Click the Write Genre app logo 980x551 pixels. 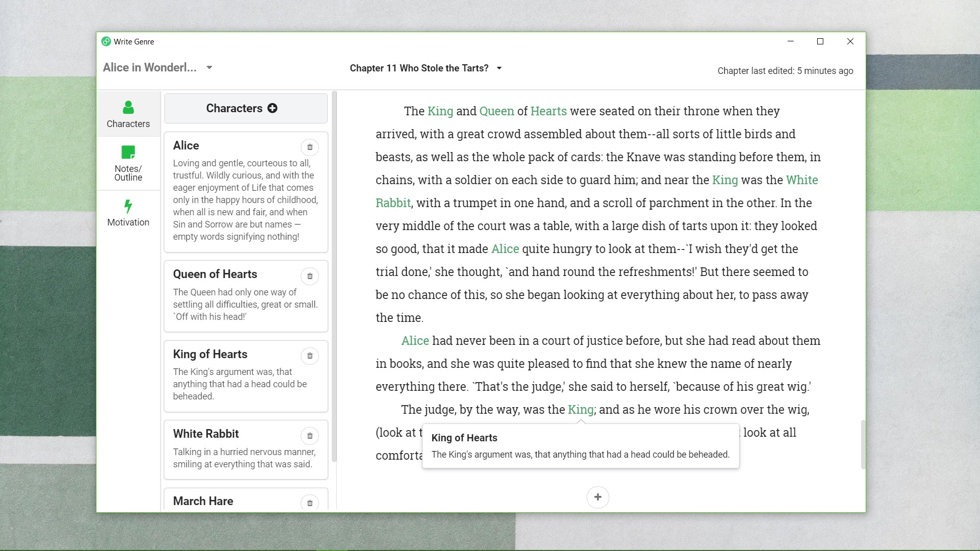106,41
